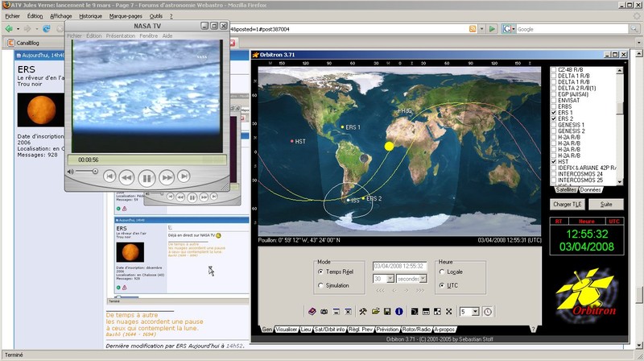Click the magnifier icon in Google search box
Image resolution: width=644 pixels, height=361 pixels.
(x=634, y=29)
